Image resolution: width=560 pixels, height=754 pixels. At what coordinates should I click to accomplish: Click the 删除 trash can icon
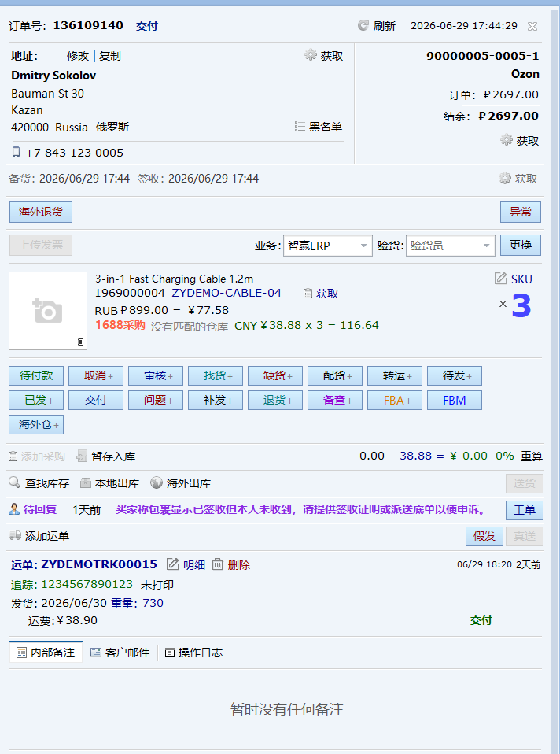tap(218, 564)
